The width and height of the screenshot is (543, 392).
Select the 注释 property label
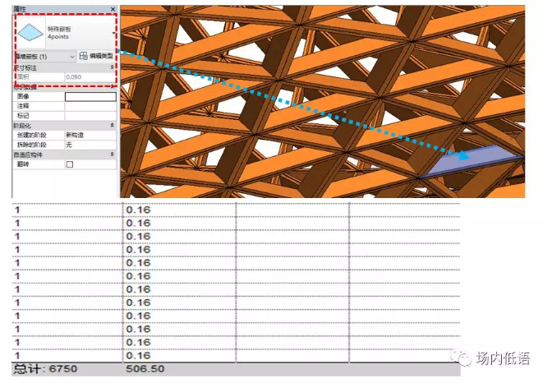[x=23, y=106]
